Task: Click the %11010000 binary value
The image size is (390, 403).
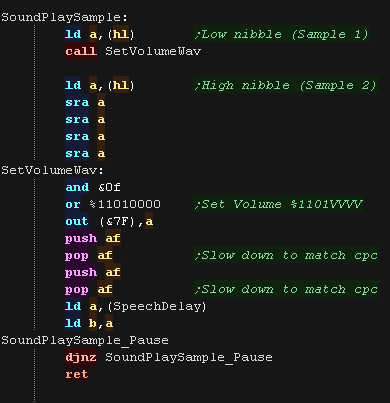Action: tap(125, 204)
